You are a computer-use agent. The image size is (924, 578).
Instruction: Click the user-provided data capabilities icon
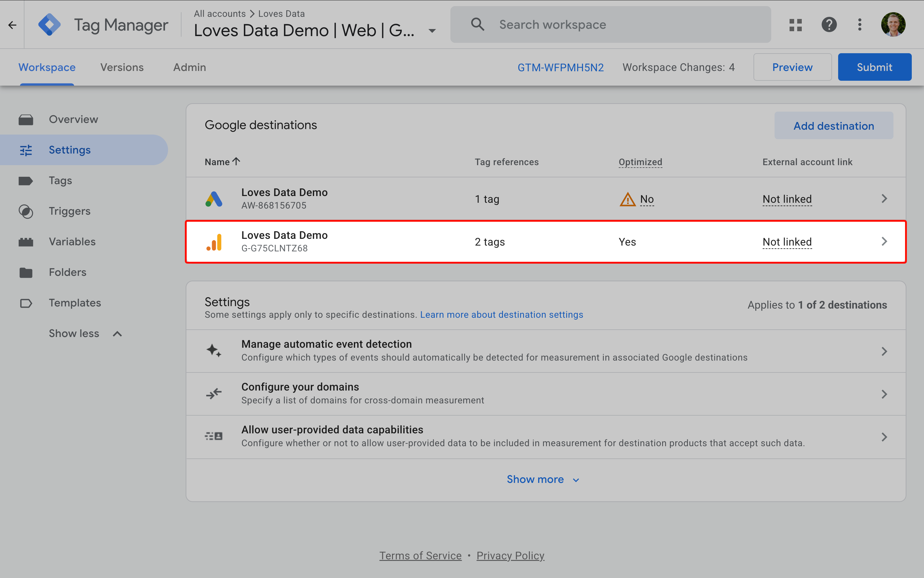pyautogui.click(x=214, y=436)
